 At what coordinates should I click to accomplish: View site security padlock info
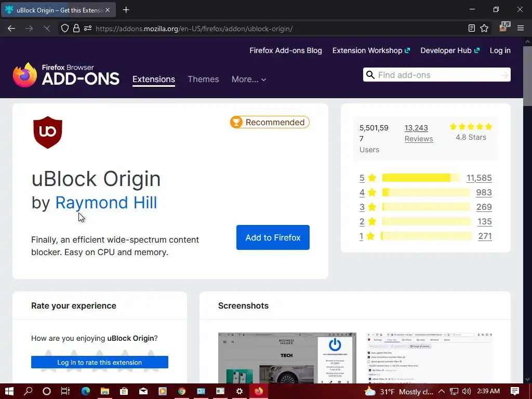(76, 29)
